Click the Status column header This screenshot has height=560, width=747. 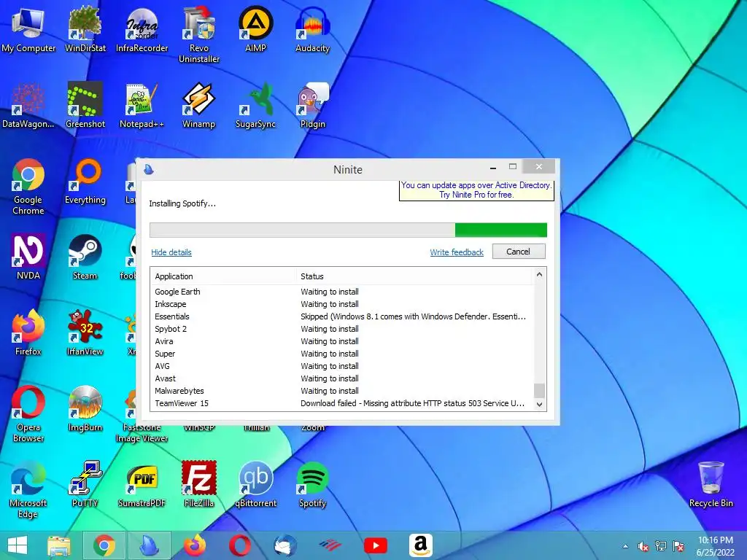coord(414,276)
